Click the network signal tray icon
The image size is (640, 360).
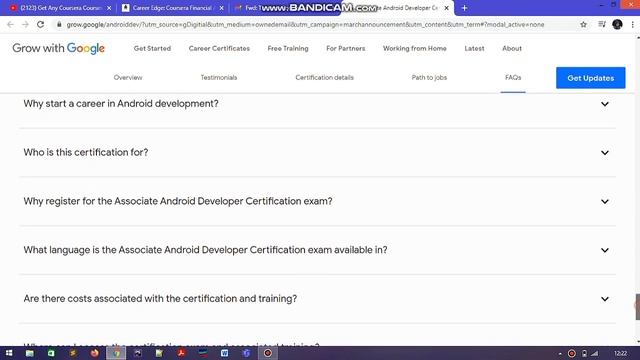point(595,353)
